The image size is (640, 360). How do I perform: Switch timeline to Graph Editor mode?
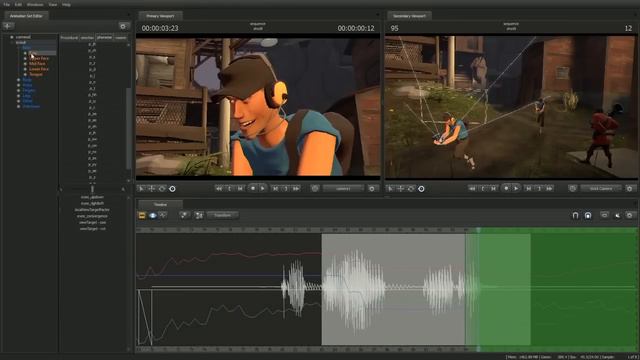[163, 215]
